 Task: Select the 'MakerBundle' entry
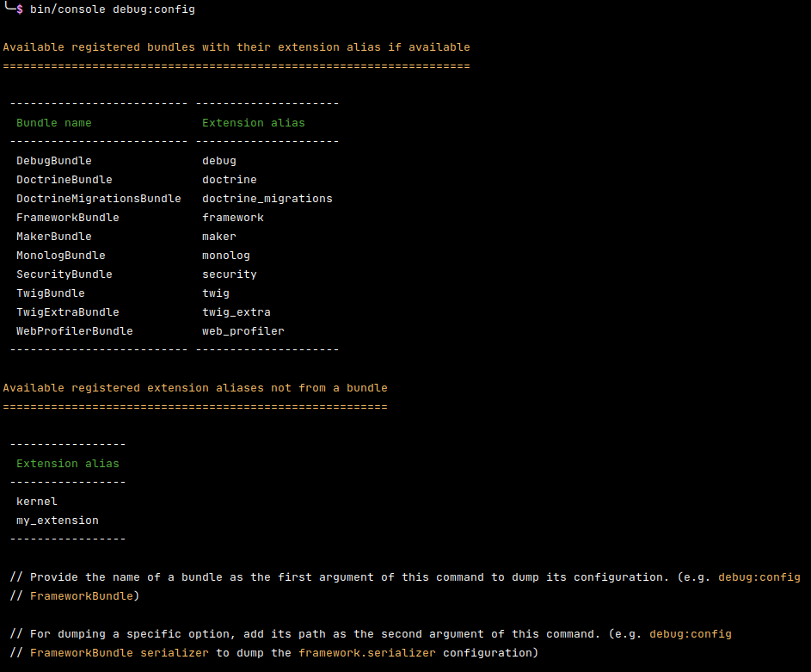(54, 237)
